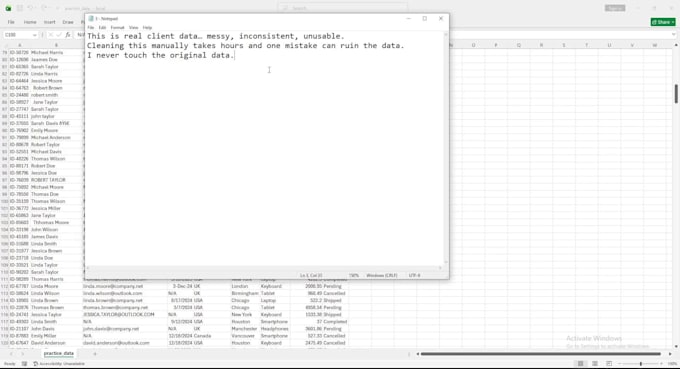Click the Notepad icon in its title bar

[x=91, y=19]
